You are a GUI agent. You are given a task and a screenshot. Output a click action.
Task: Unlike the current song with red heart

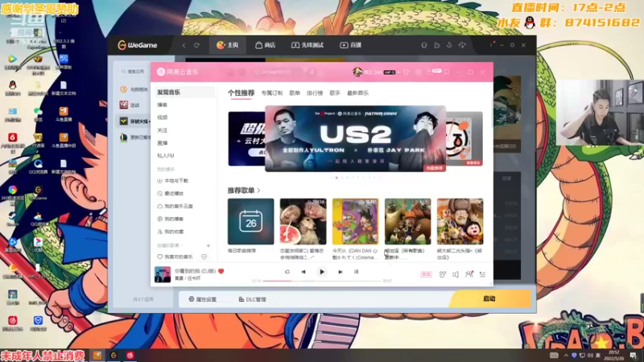pos(221,271)
